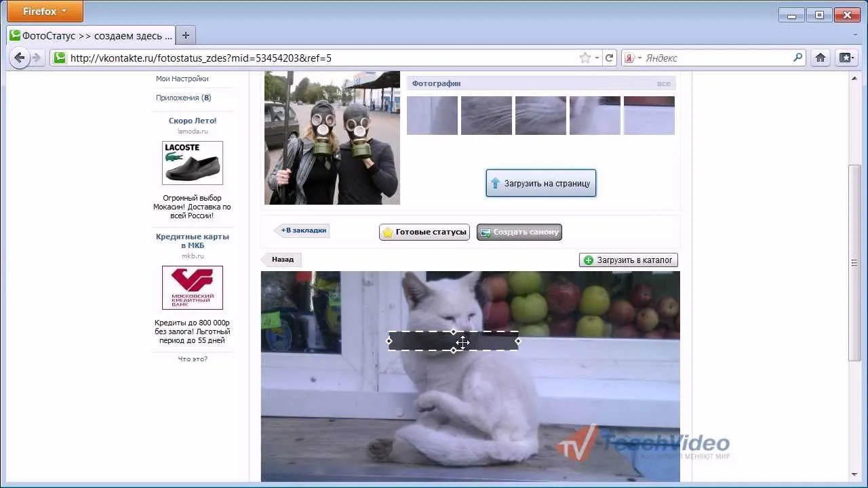Reload the page with refresh icon

(609, 58)
